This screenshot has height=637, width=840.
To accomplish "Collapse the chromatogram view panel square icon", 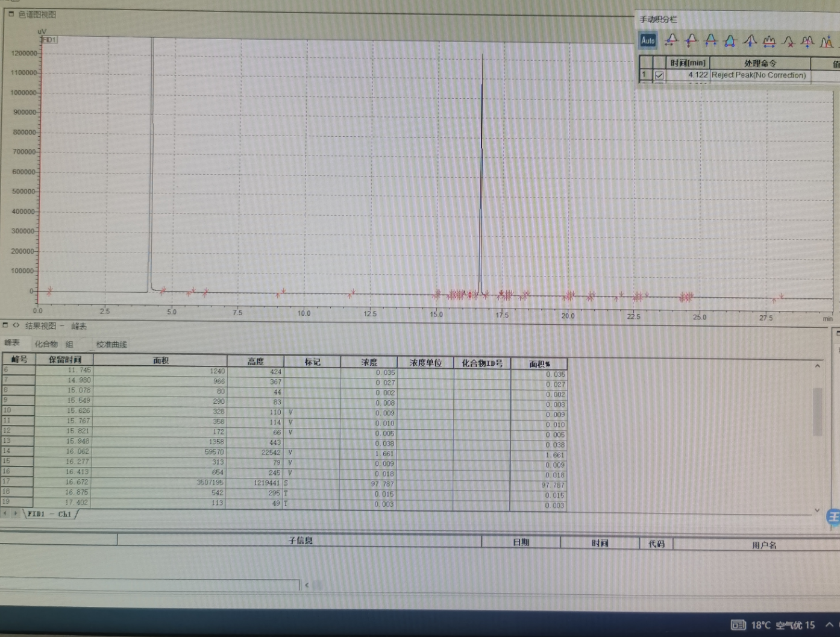I will pyautogui.click(x=11, y=14).
